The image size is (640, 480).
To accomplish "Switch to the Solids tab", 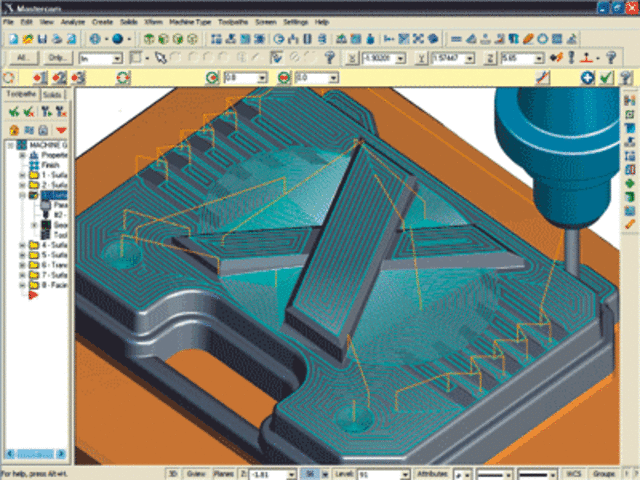I will 52,95.
